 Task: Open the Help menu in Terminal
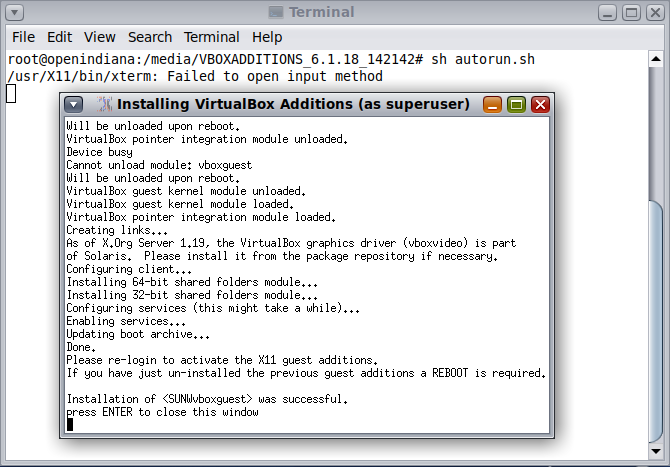tap(267, 37)
